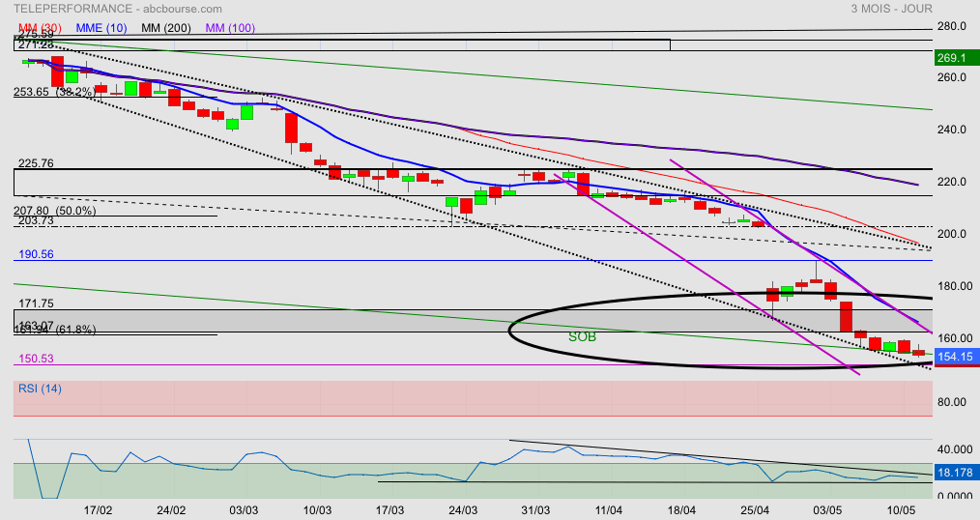Viewport: 980px width, 520px height.
Task: Click the 10/05 date axis label
Action: coord(900,510)
